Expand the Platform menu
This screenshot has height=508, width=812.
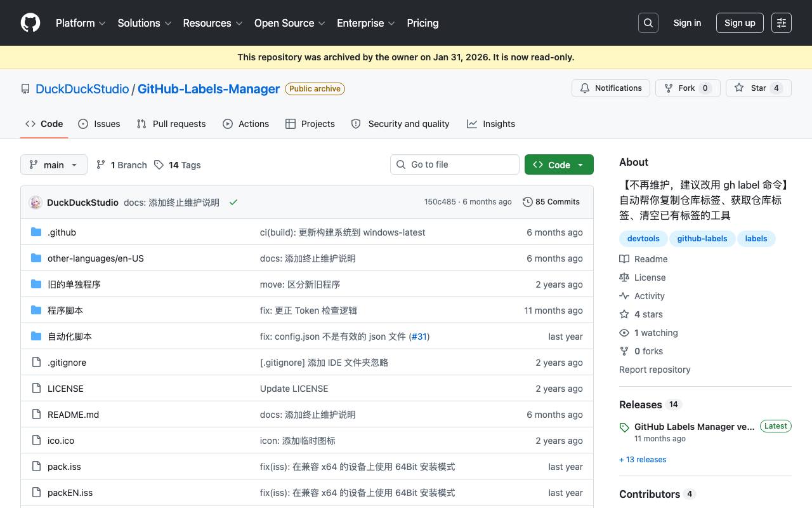80,23
